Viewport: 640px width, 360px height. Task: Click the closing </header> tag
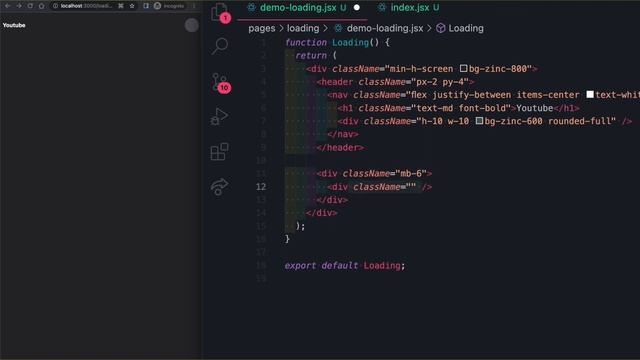coord(340,147)
